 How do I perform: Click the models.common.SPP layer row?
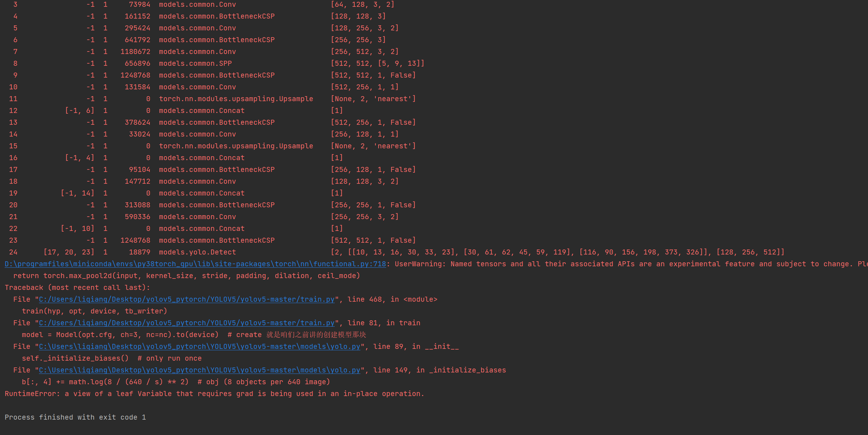[x=195, y=64]
